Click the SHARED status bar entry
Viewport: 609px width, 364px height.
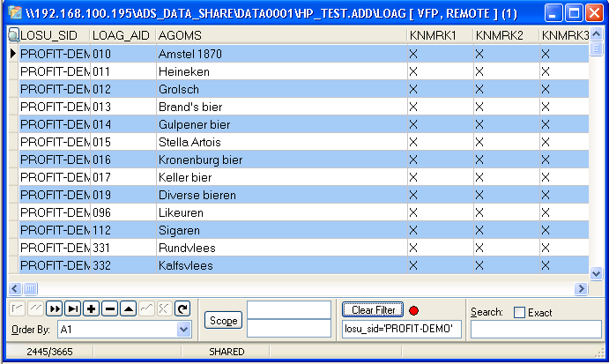[x=227, y=352]
